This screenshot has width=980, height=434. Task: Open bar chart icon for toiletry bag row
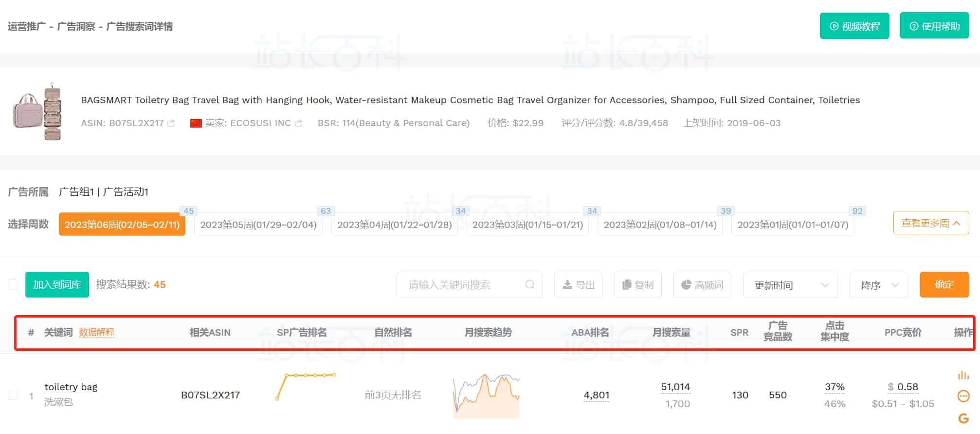[963, 376]
